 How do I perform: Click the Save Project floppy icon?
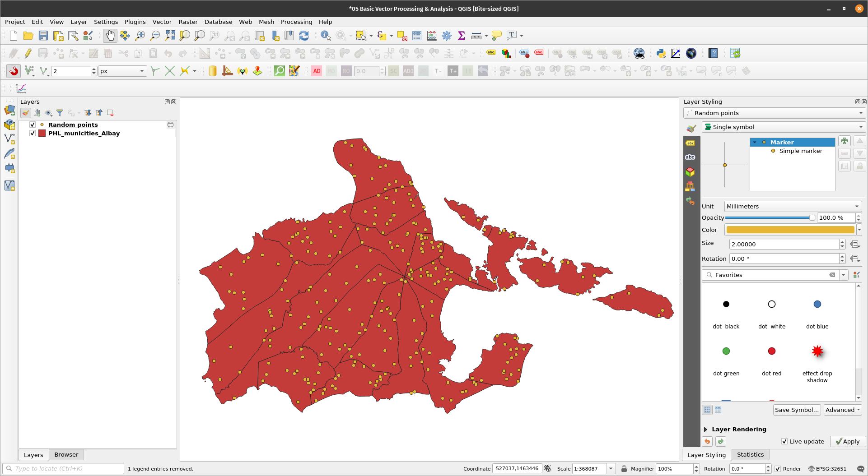(x=43, y=36)
